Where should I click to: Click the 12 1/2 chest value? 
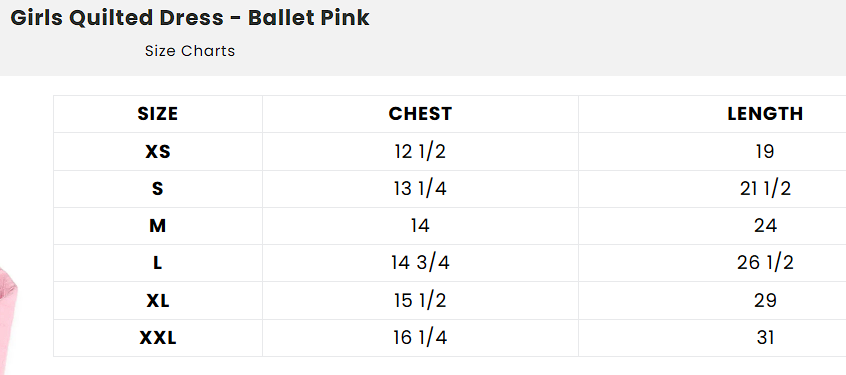(x=420, y=152)
